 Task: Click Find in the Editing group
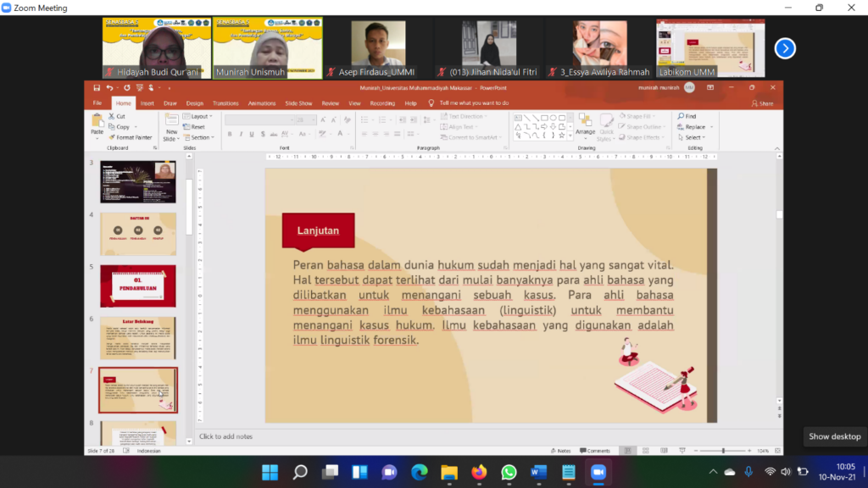(687, 116)
